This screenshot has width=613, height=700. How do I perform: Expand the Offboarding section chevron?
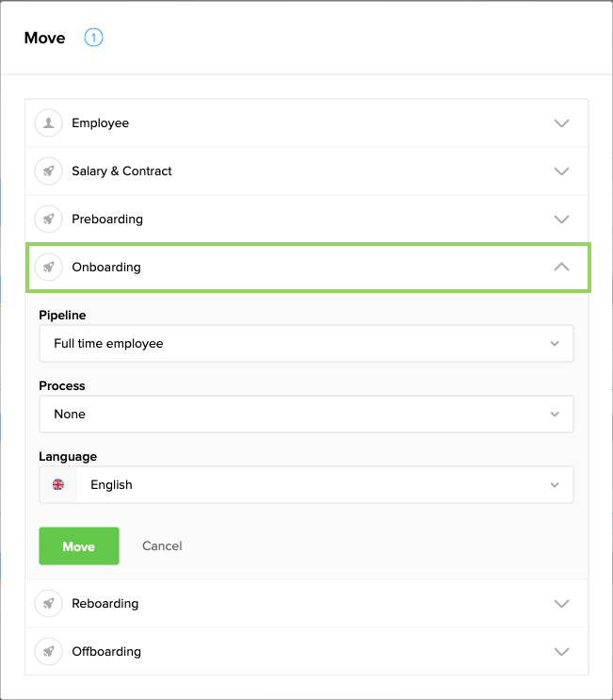click(x=562, y=652)
